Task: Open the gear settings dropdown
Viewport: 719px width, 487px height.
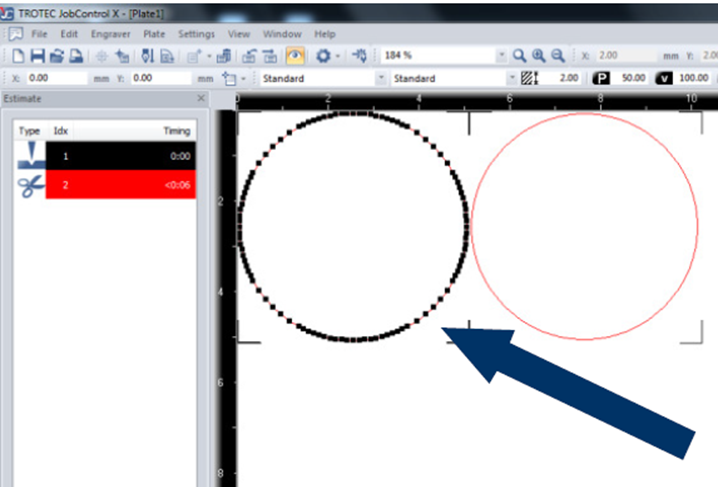Action: pos(327,56)
